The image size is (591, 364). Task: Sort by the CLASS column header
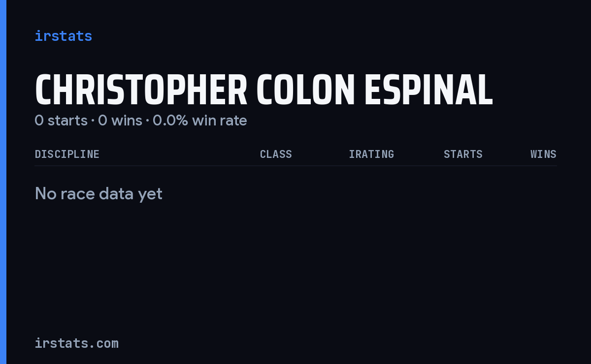[276, 154]
